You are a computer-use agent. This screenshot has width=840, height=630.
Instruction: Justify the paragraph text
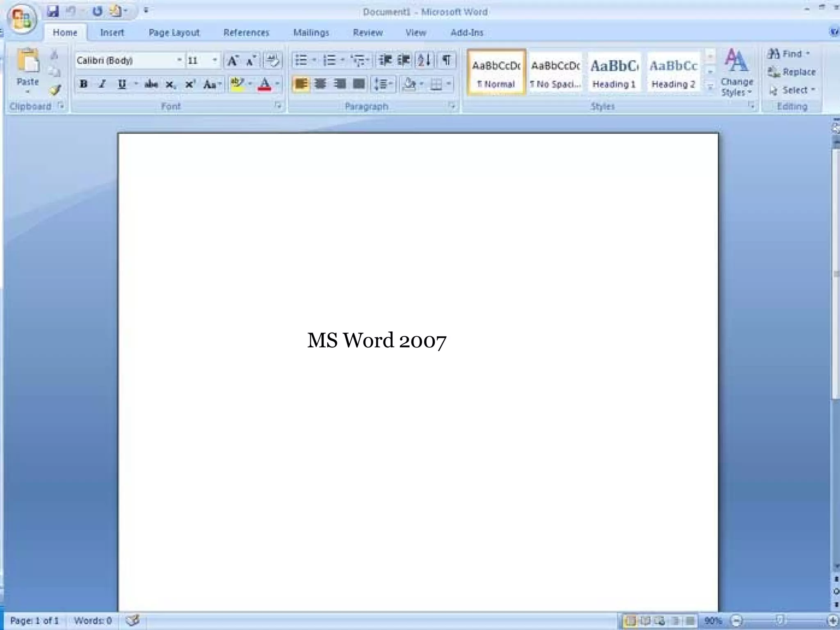pos(359,84)
